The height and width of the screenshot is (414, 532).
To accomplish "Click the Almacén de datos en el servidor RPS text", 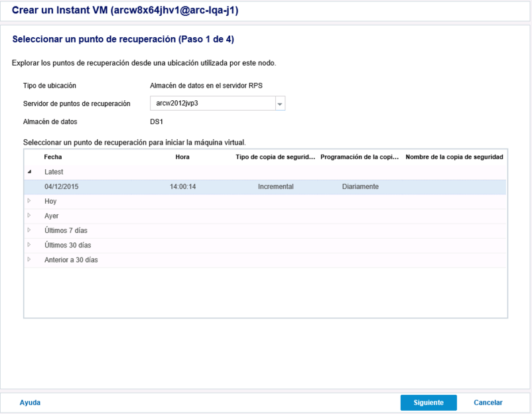I will (206, 86).
